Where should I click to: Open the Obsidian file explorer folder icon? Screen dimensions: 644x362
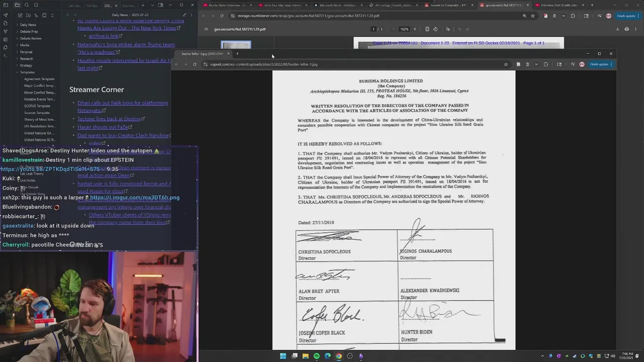pyautogui.click(x=17, y=5)
